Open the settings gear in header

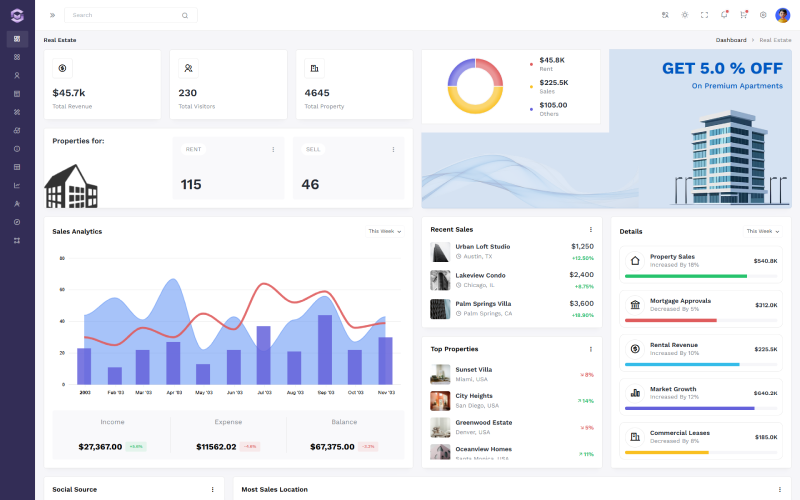[763, 15]
